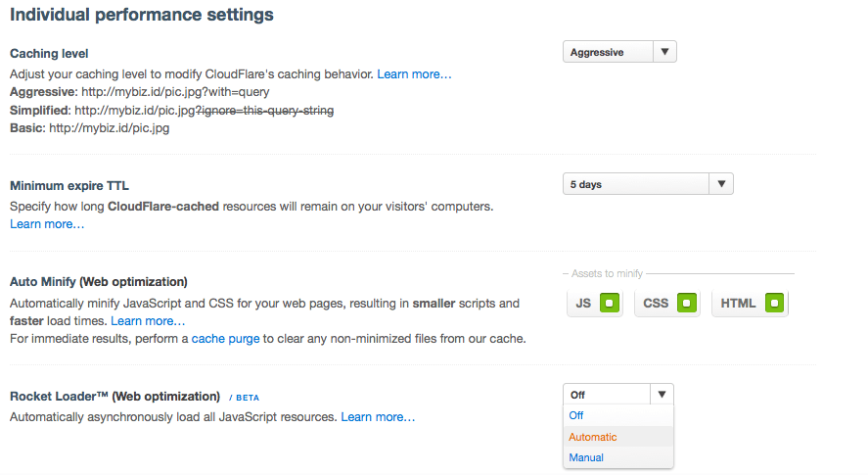Click the HTML label in Assets to minify

tap(738, 304)
